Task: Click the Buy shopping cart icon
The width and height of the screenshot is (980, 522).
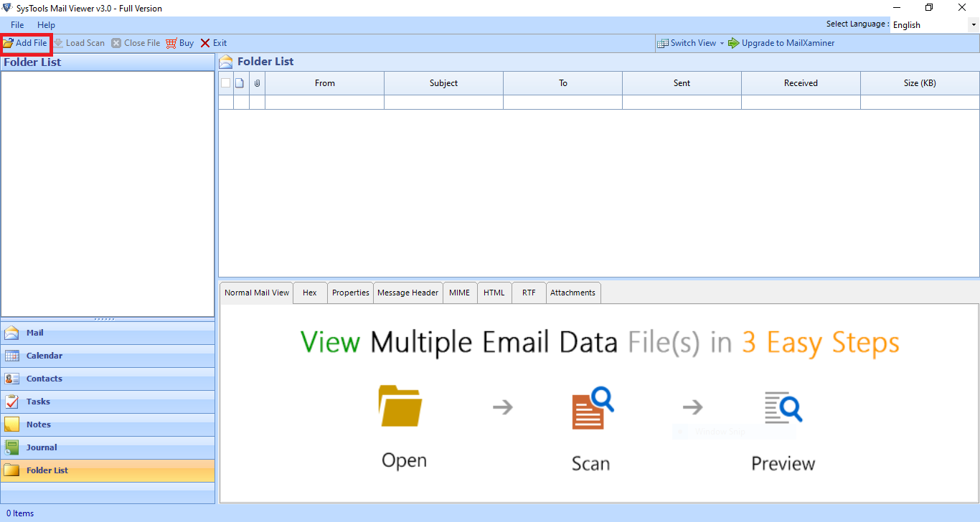Action: pos(171,43)
